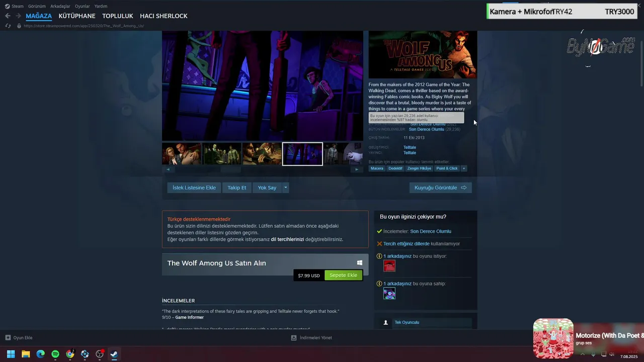Click İstek Listesine Ekle button

click(x=194, y=188)
